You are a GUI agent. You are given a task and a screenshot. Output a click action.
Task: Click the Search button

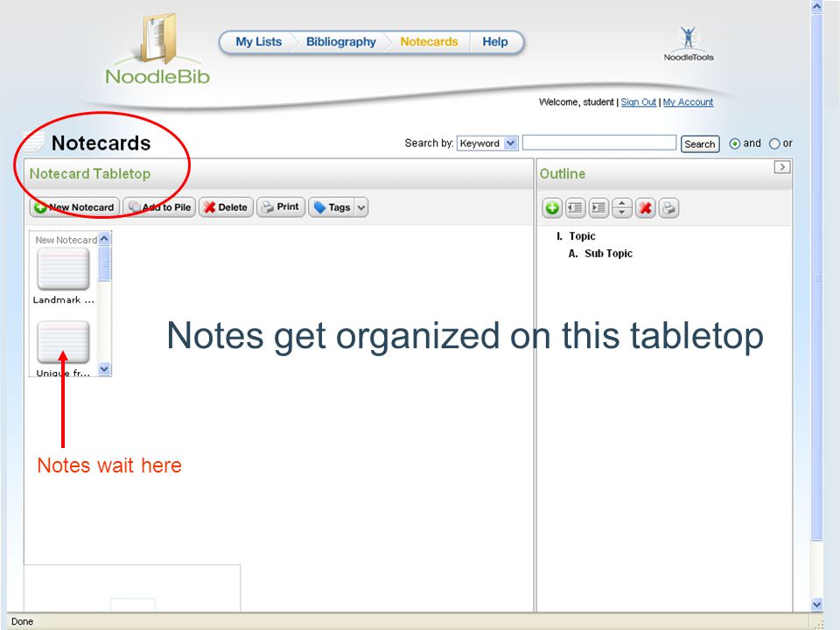tap(700, 144)
